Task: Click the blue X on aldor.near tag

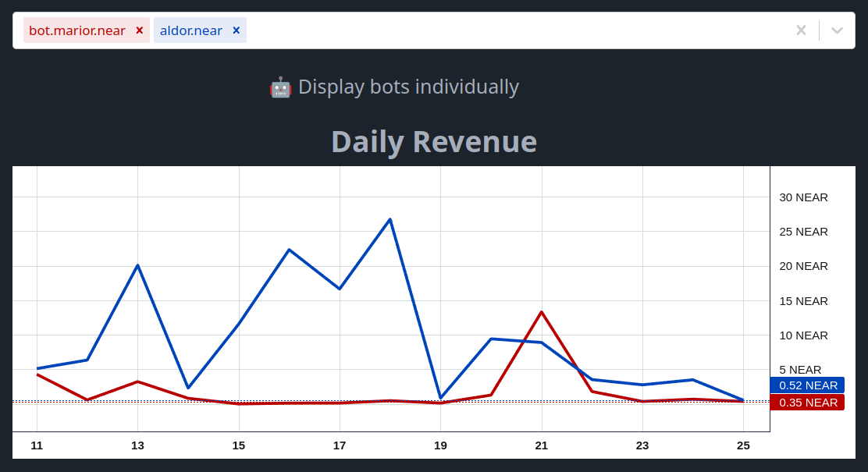Action: pos(236,30)
